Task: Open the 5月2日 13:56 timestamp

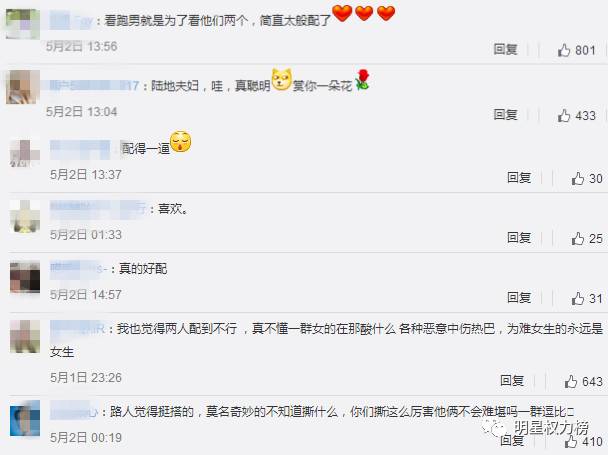Action: click(81, 47)
